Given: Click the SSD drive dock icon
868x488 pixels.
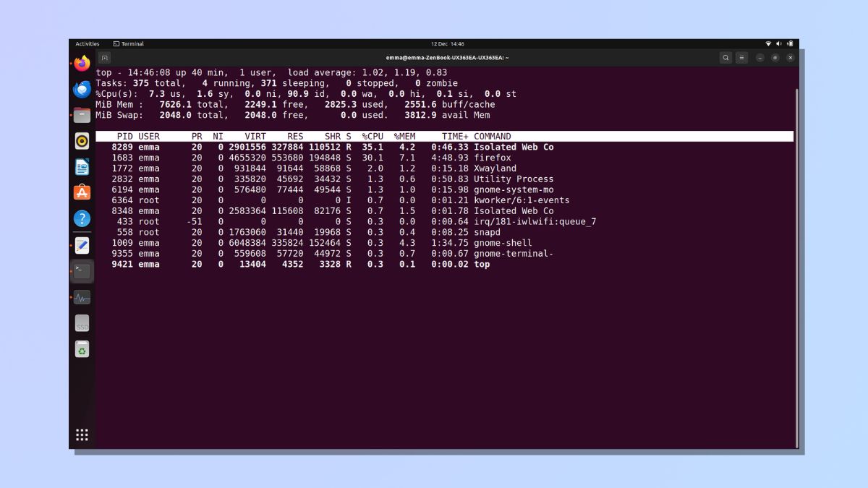Looking at the screenshot, I should (82, 324).
